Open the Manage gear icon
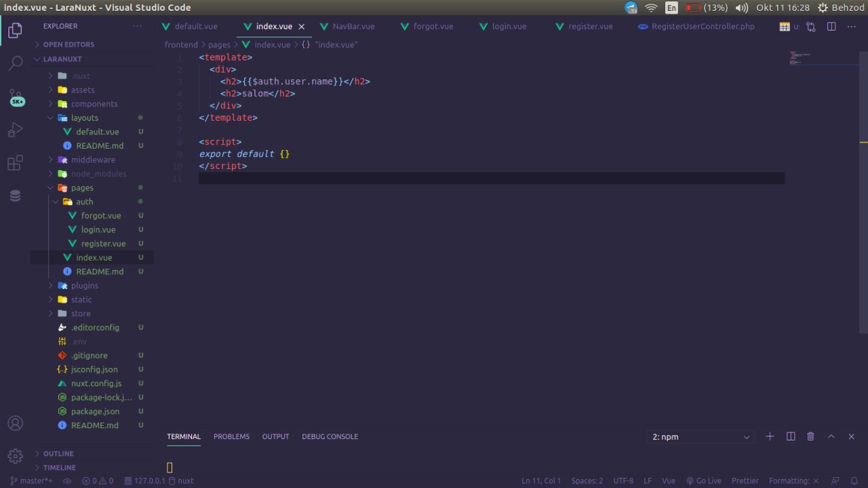 pyautogui.click(x=15, y=455)
